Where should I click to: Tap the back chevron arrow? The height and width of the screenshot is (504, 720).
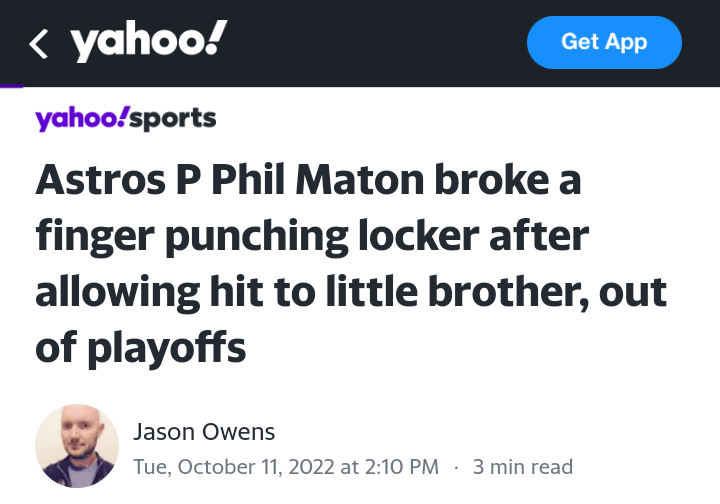pyautogui.click(x=39, y=43)
